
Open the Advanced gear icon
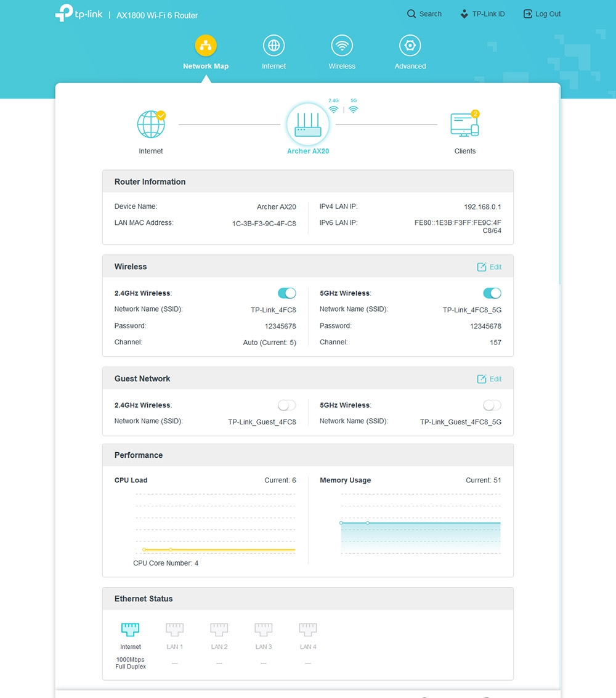pos(410,46)
